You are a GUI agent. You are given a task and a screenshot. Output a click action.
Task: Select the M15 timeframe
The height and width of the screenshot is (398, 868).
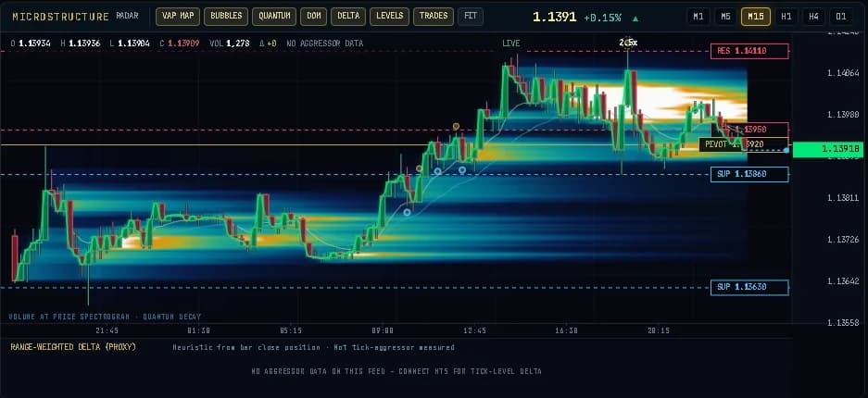[x=756, y=17]
